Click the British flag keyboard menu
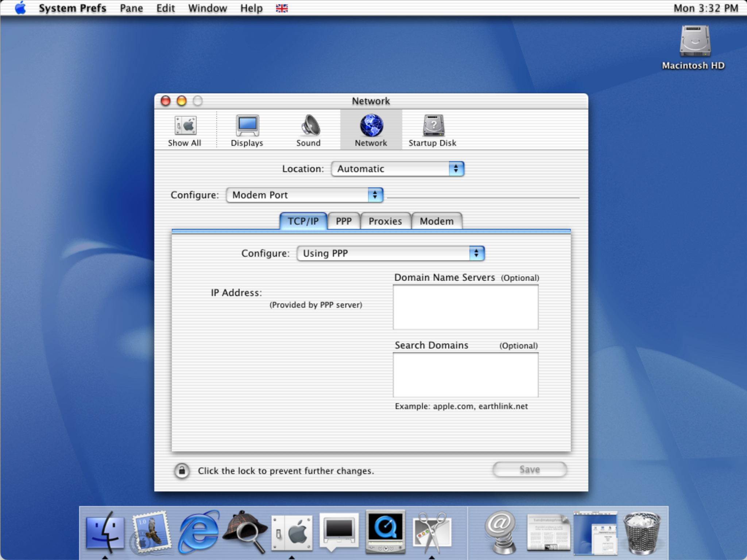 coord(282,8)
